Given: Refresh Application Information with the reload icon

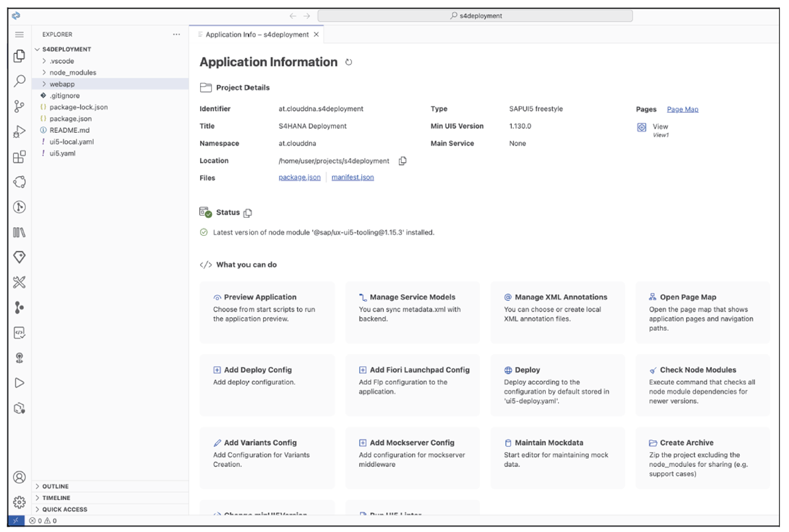Looking at the screenshot, I should (349, 62).
